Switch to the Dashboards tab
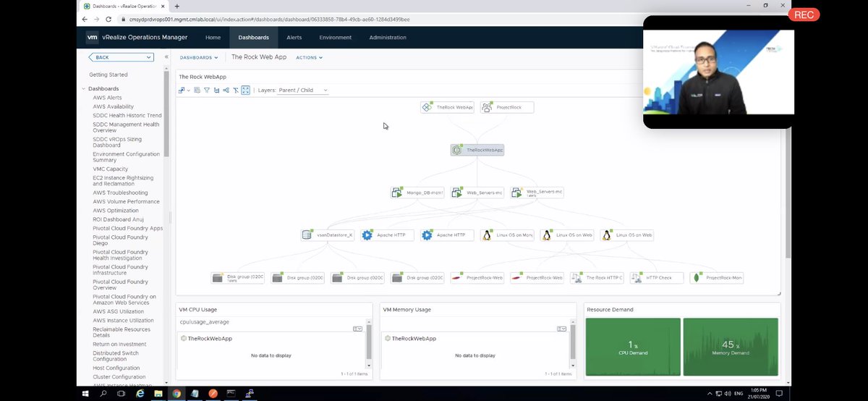 tap(253, 38)
